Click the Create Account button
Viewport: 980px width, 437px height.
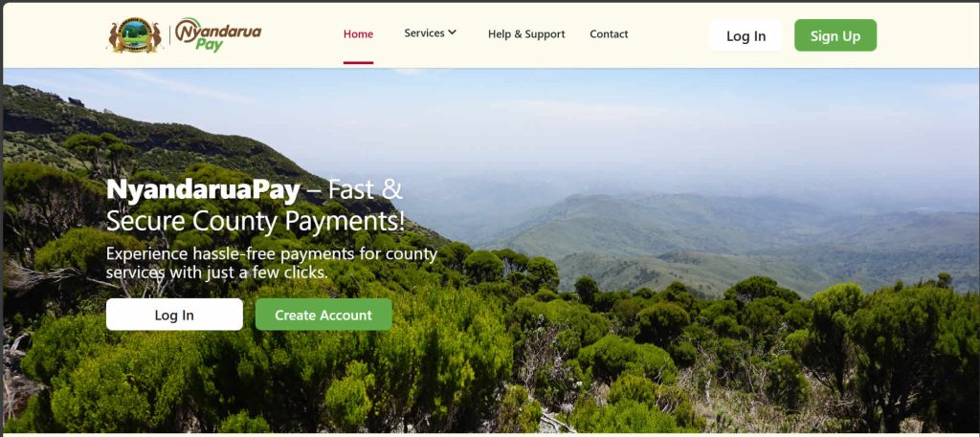(x=323, y=315)
